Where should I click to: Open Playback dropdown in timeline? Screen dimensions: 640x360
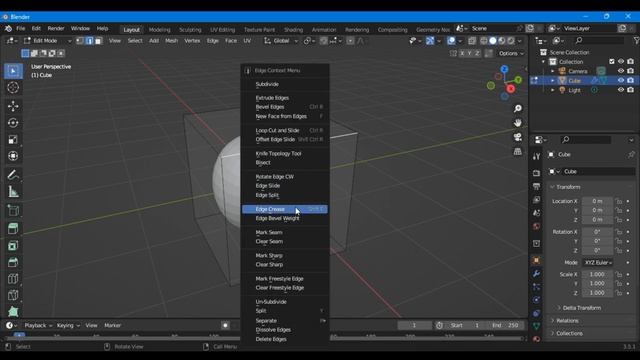click(x=38, y=326)
